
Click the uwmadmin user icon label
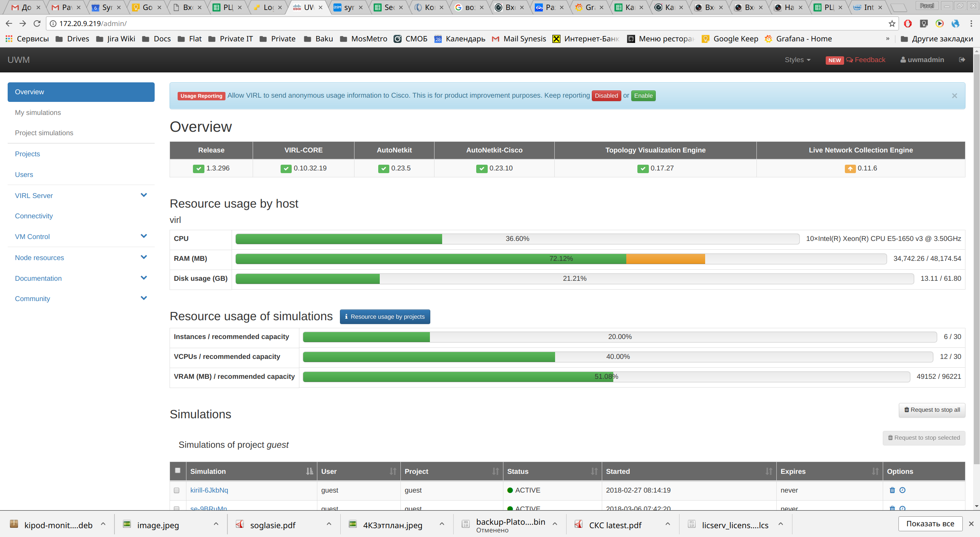point(922,60)
